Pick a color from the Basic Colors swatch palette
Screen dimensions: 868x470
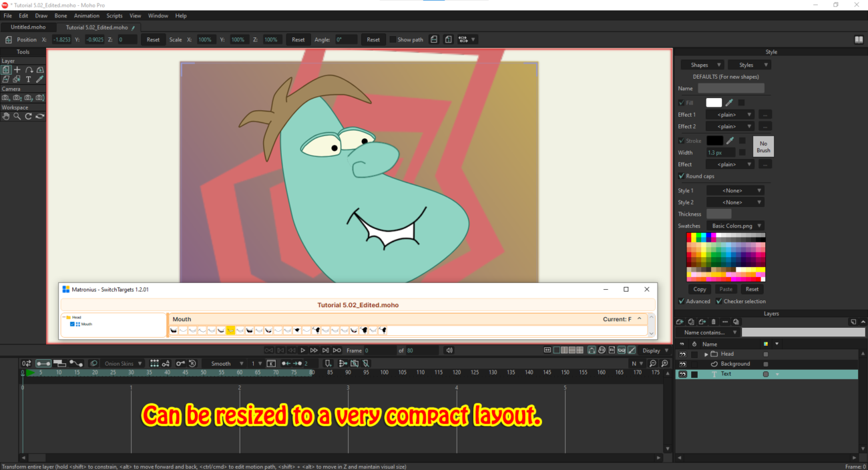pos(726,257)
